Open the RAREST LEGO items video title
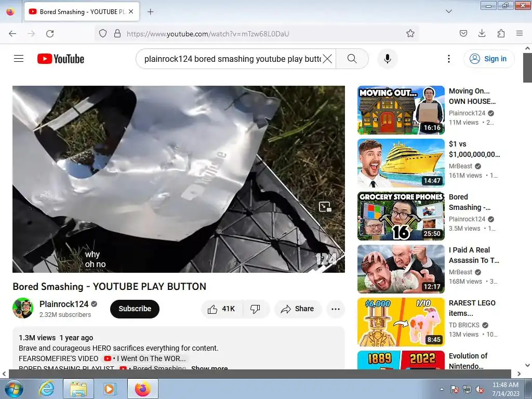The image size is (532, 399). (472, 308)
